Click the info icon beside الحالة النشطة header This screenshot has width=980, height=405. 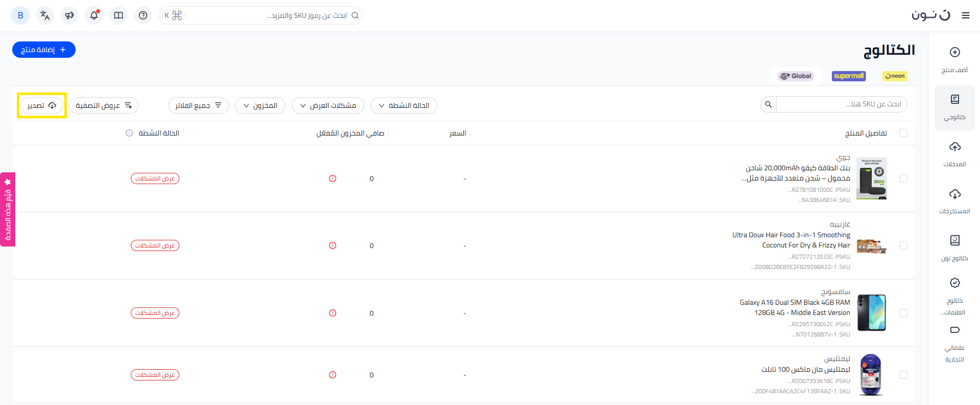[129, 133]
